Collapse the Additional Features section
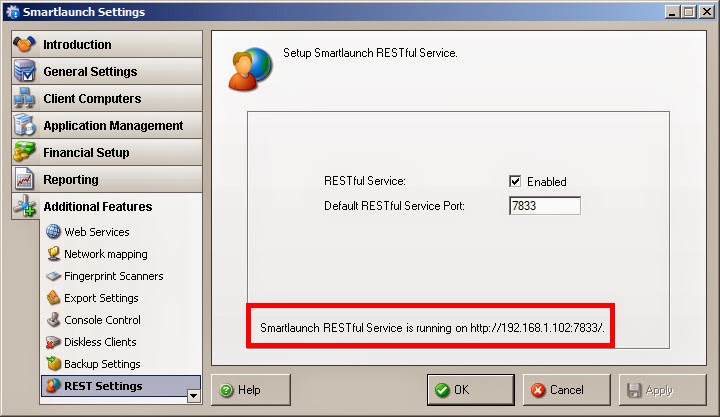This screenshot has width=720, height=417. pos(107,207)
